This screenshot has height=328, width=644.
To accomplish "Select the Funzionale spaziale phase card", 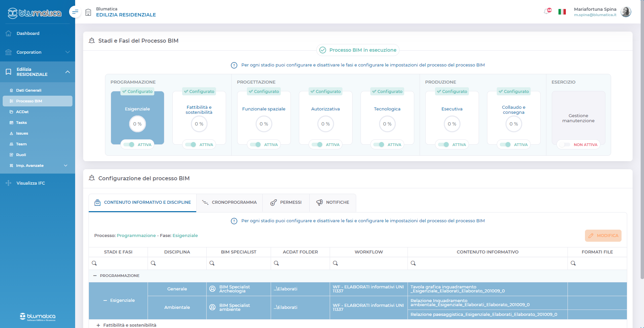I will [264, 118].
